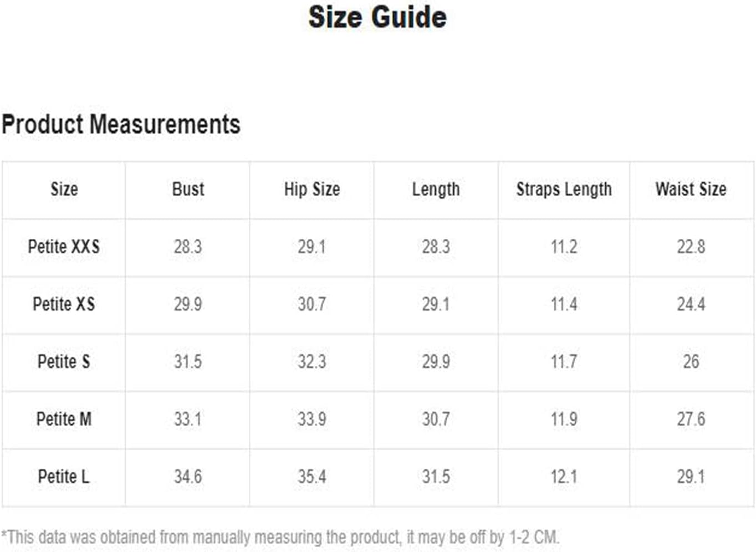
Task: Select the Size column header
Action: (x=64, y=190)
